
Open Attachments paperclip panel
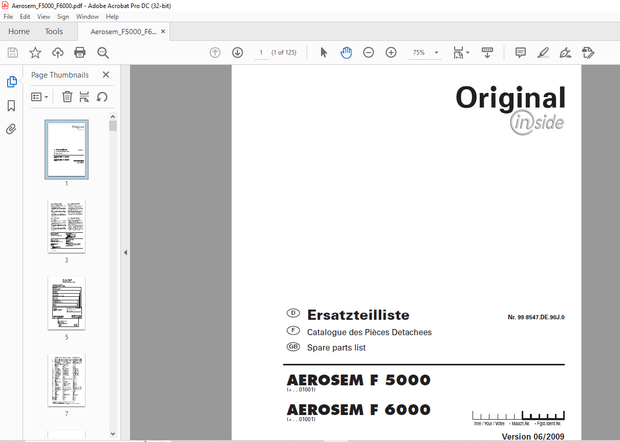click(x=11, y=129)
